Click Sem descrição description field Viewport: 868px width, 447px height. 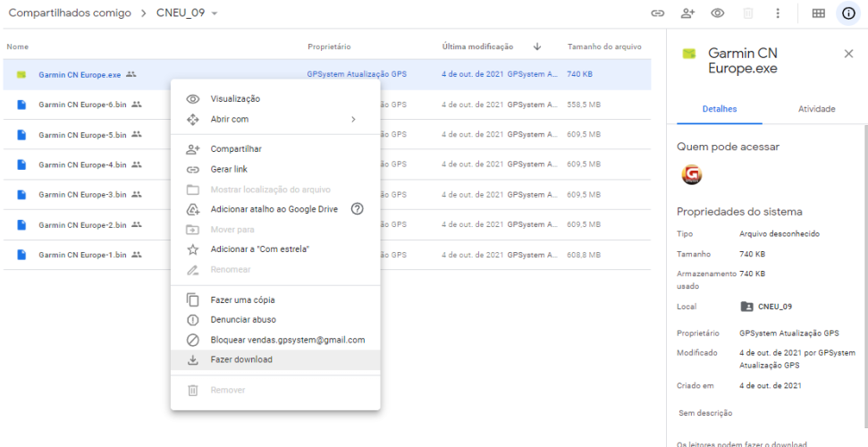click(x=705, y=413)
